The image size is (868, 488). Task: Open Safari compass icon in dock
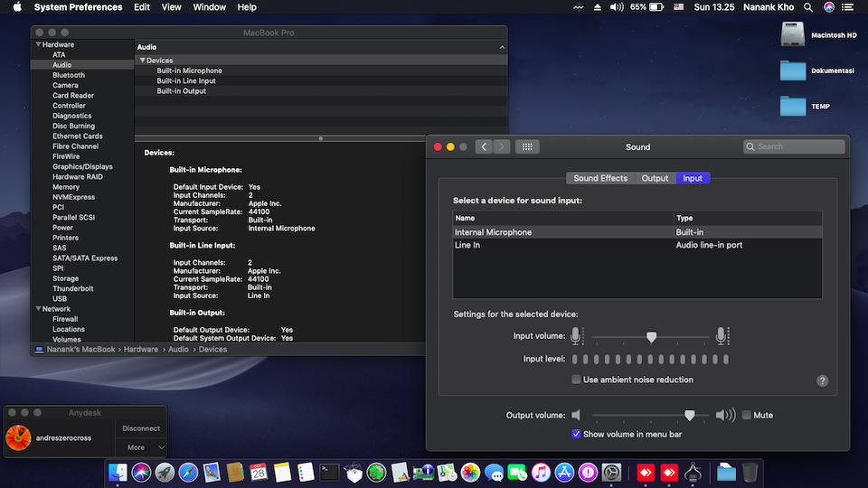[188, 473]
